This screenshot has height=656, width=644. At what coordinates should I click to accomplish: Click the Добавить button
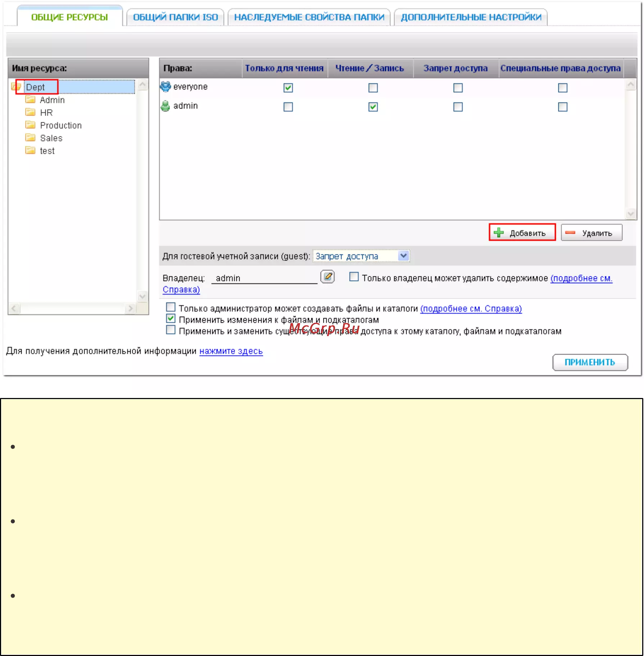(522, 232)
